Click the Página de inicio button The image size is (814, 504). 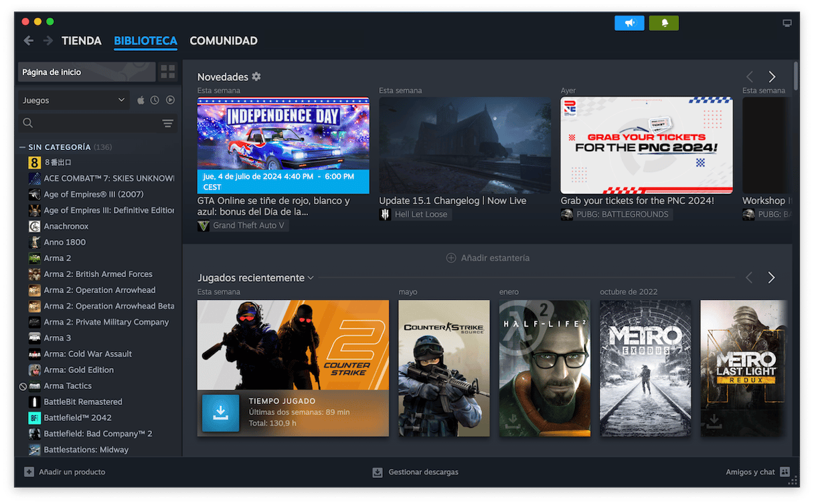point(86,72)
